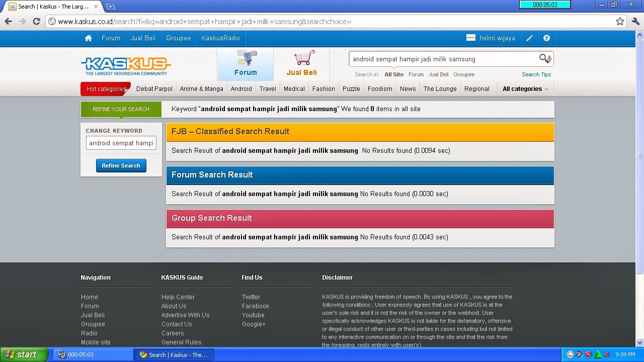Click the system clock 9:09 PM
The width and height of the screenshot is (644, 362).
pyautogui.click(x=625, y=355)
